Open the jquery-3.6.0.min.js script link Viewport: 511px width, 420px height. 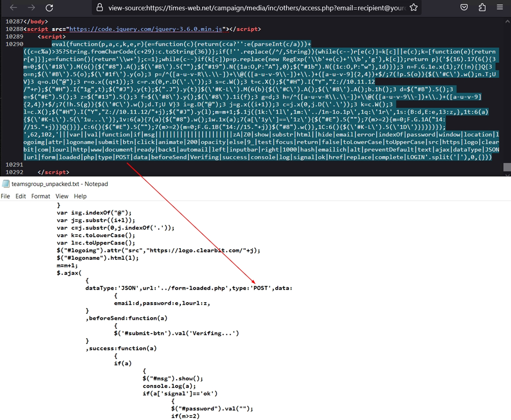146,29
